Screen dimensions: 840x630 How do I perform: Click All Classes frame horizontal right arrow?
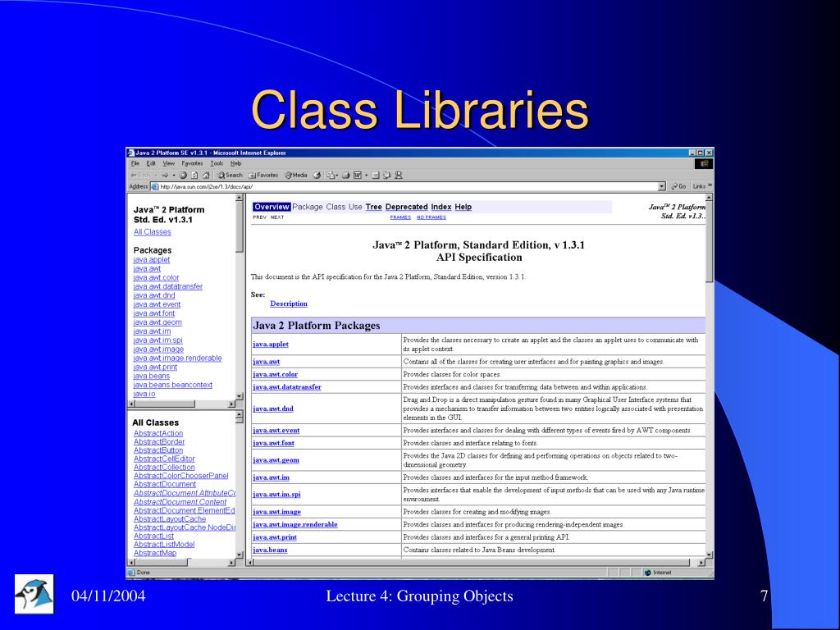pyautogui.click(x=231, y=563)
